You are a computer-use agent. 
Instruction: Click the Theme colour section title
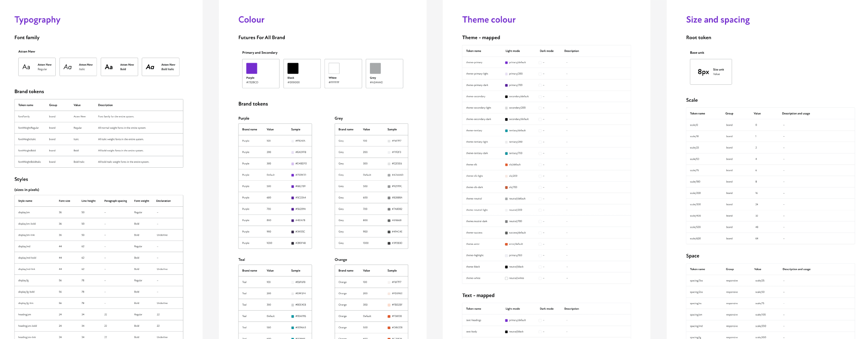click(489, 20)
